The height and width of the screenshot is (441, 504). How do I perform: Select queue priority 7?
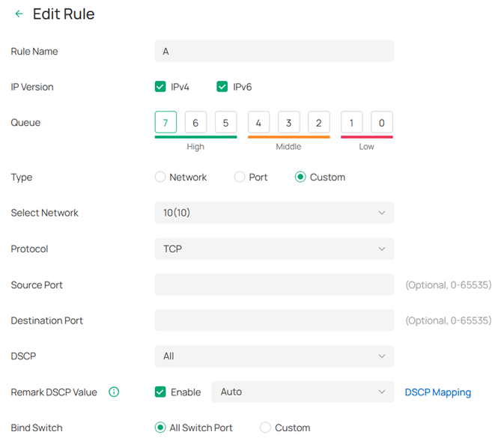(x=166, y=122)
